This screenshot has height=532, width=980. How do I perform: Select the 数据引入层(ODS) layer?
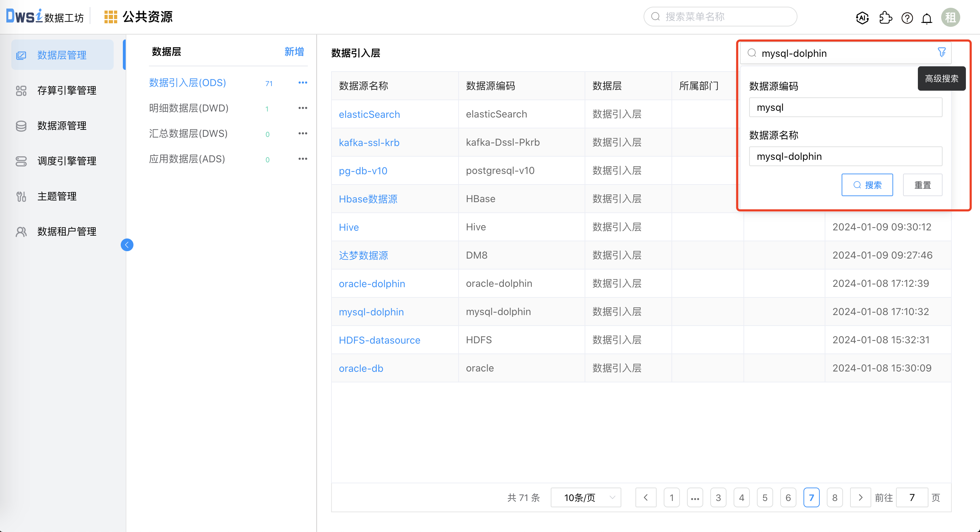(x=187, y=83)
